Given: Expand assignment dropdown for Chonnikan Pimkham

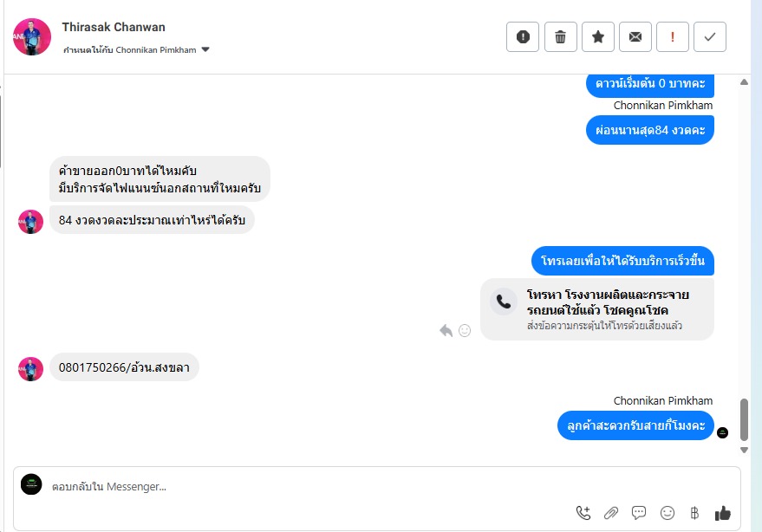Looking at the screenshot, I should point(205,49).
